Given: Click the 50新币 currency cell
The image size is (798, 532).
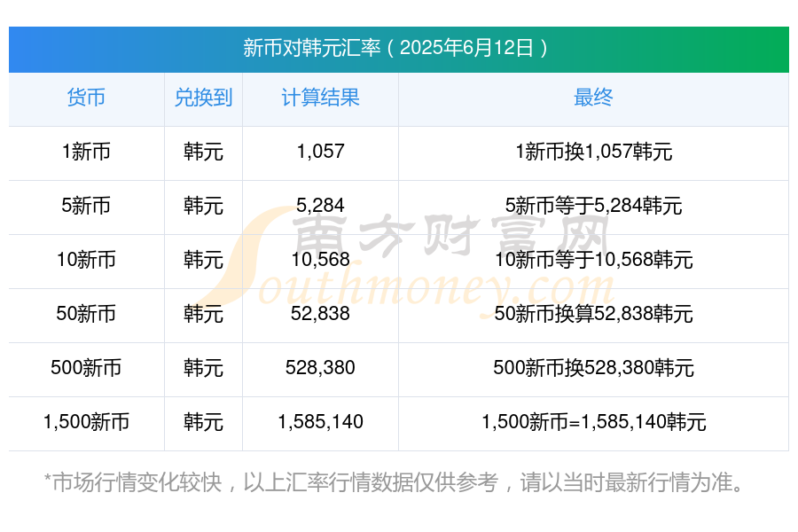Looking at the screenshot, I should coord(86,314).
